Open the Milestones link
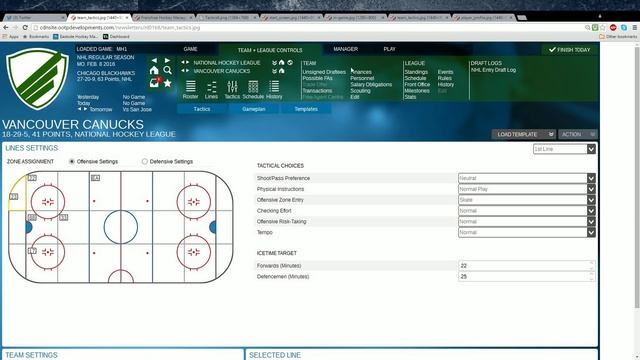640x360 pixels. coord(417,91)
